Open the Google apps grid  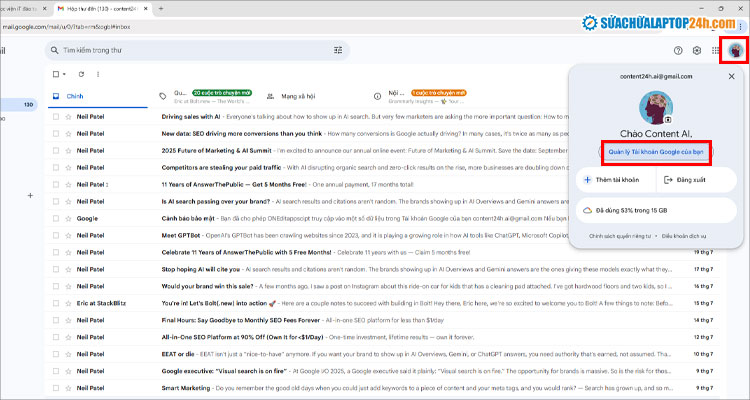pyautogui.click(x=715, y=50)
